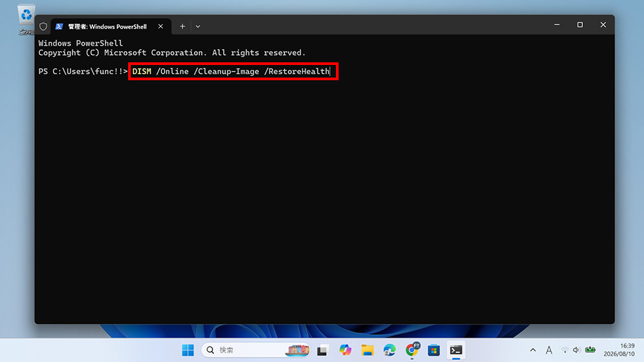Open the clock showing 16:39 2026/08/10
644x362 pixels.
click(619, 349)
